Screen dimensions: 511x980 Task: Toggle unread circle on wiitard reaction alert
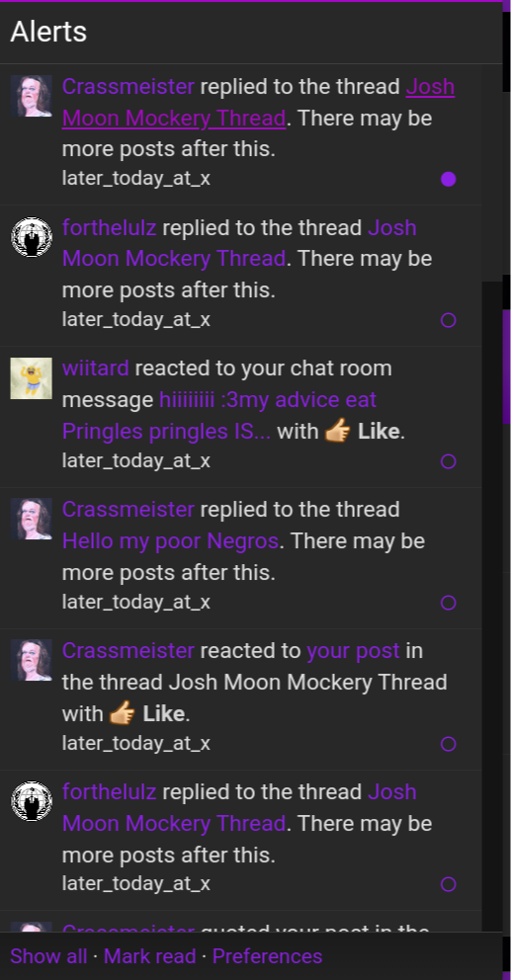pyautogui.click(x=448, y=462)
